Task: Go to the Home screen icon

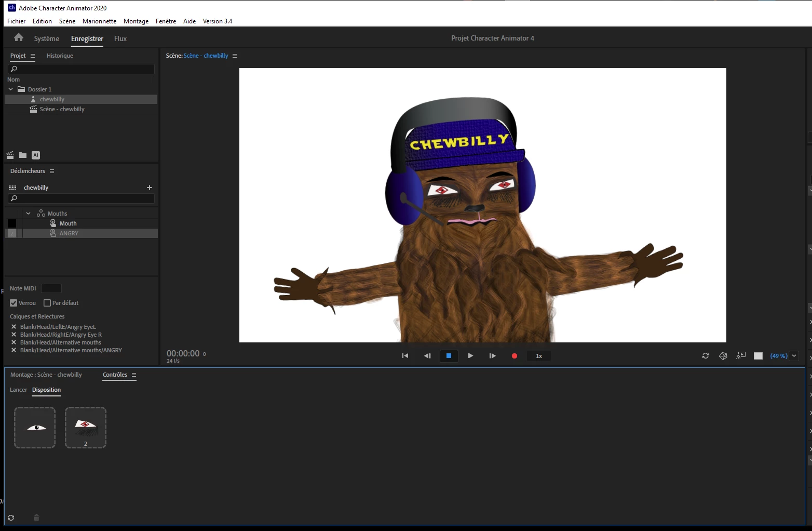Action: pyautogui.click(x=19, y=37)
